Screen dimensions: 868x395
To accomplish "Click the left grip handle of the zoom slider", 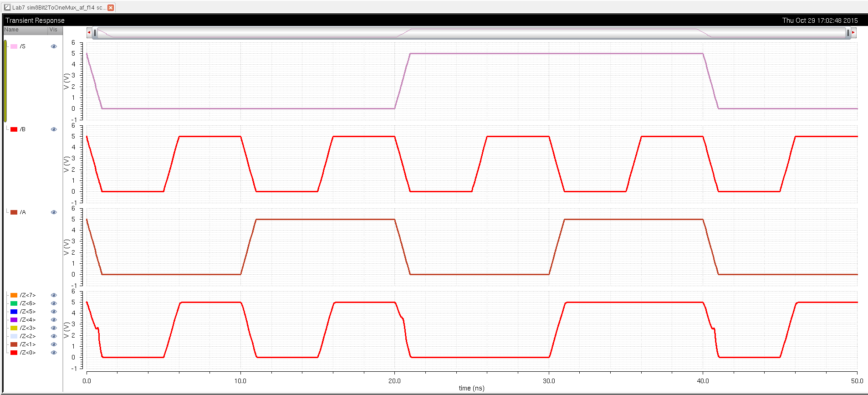I will 95,32.
